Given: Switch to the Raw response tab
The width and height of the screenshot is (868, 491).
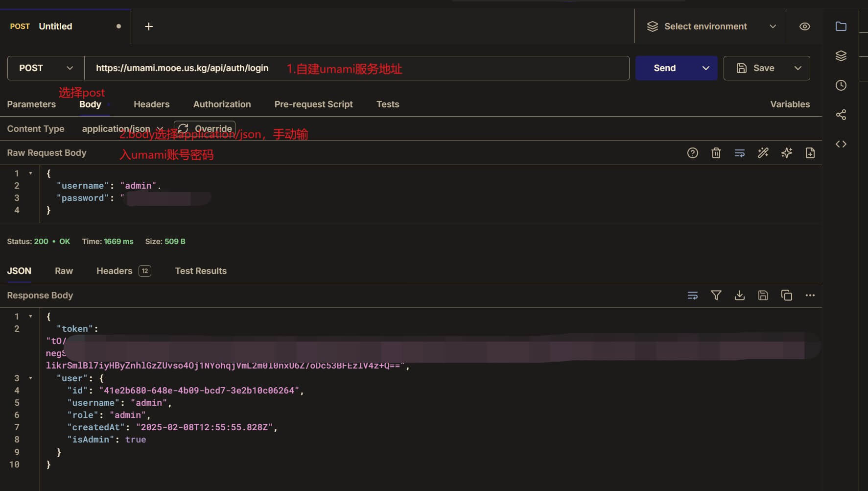Looking at the screenshot, I should 64,271.
